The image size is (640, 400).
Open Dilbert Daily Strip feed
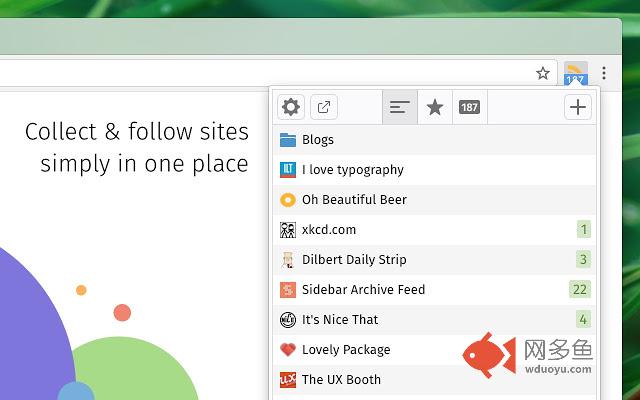click(x=434, y=260)
